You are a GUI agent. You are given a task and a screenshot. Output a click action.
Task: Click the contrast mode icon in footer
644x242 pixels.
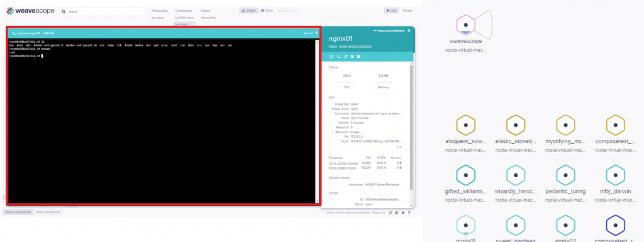pyautogui.click(x=397, y=212)
